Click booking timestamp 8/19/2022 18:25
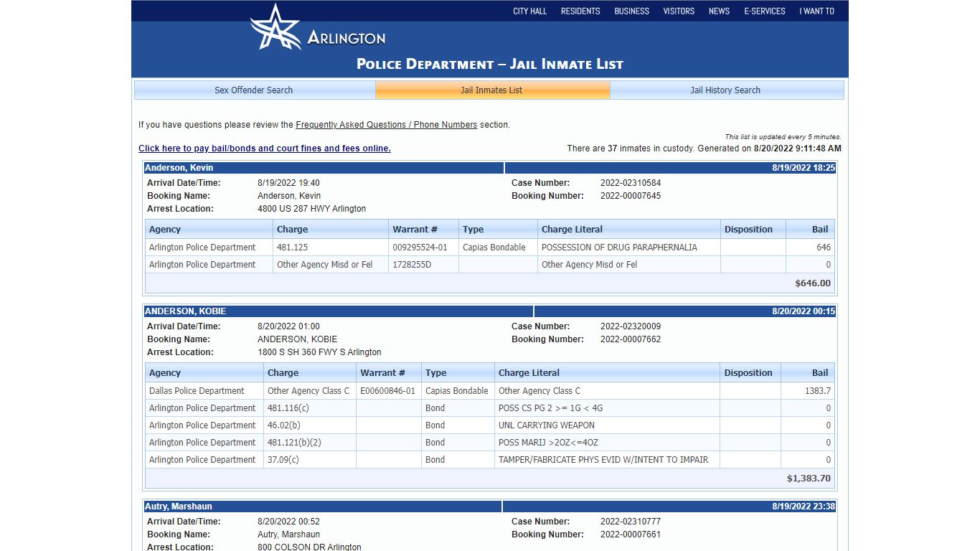The width and height of the screenshot is (980, 551). point(804,168)
